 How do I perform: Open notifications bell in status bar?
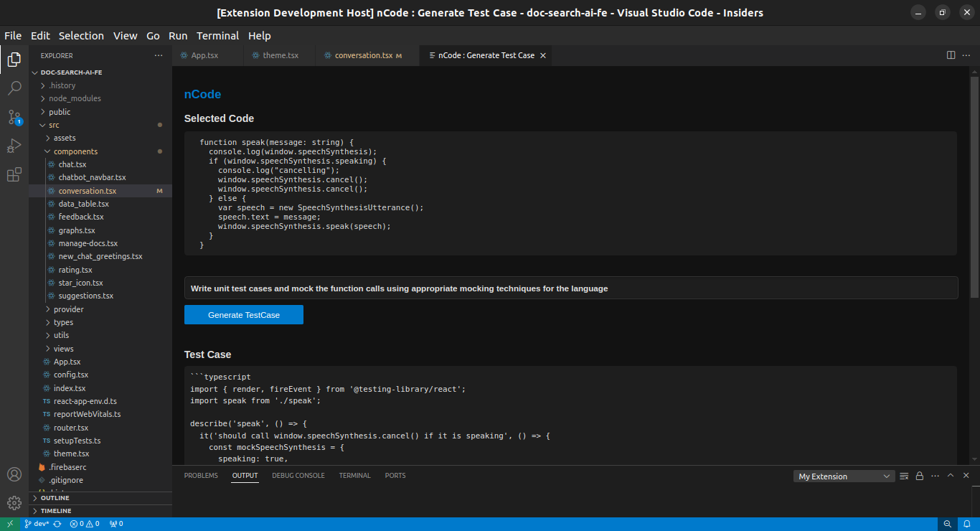(967, 524)
